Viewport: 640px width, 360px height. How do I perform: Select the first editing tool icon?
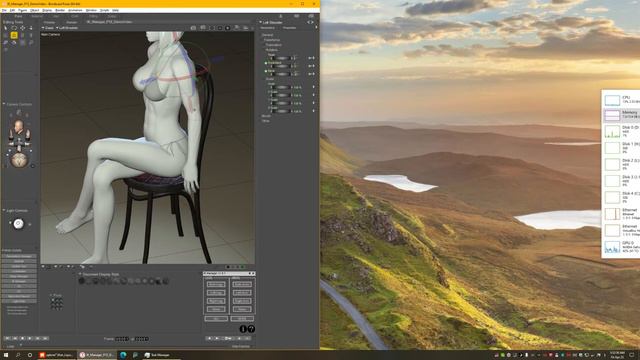[x=6, y=28]
